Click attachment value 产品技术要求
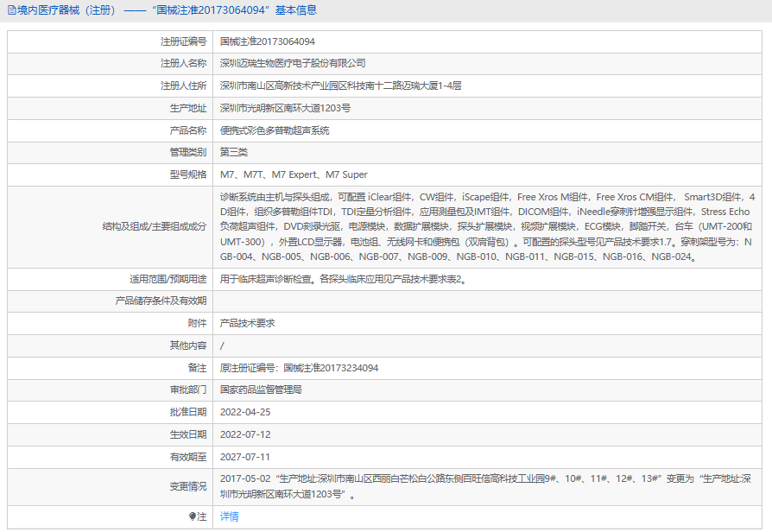This screenshot has height=532, width=772. 247,323
